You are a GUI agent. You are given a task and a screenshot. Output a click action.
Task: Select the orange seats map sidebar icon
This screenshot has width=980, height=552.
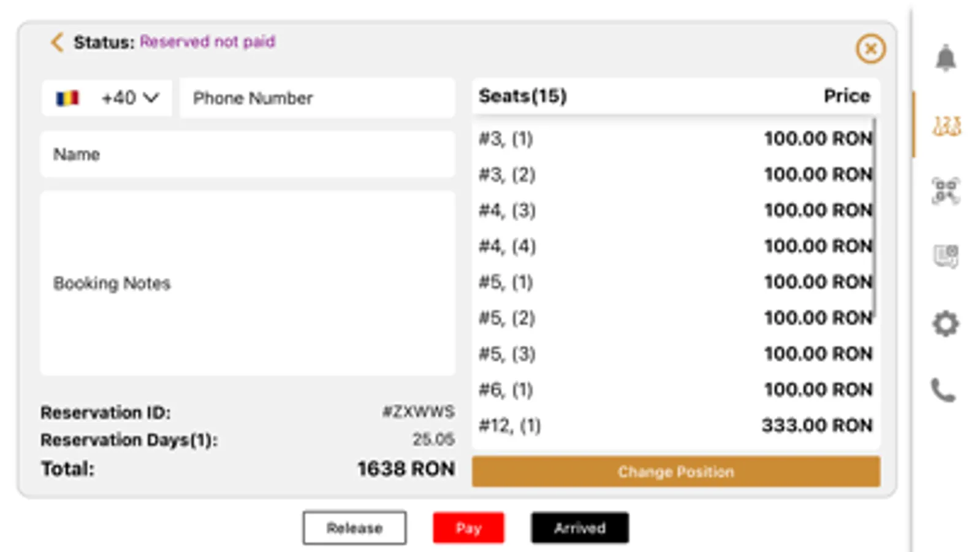[946, 126]
